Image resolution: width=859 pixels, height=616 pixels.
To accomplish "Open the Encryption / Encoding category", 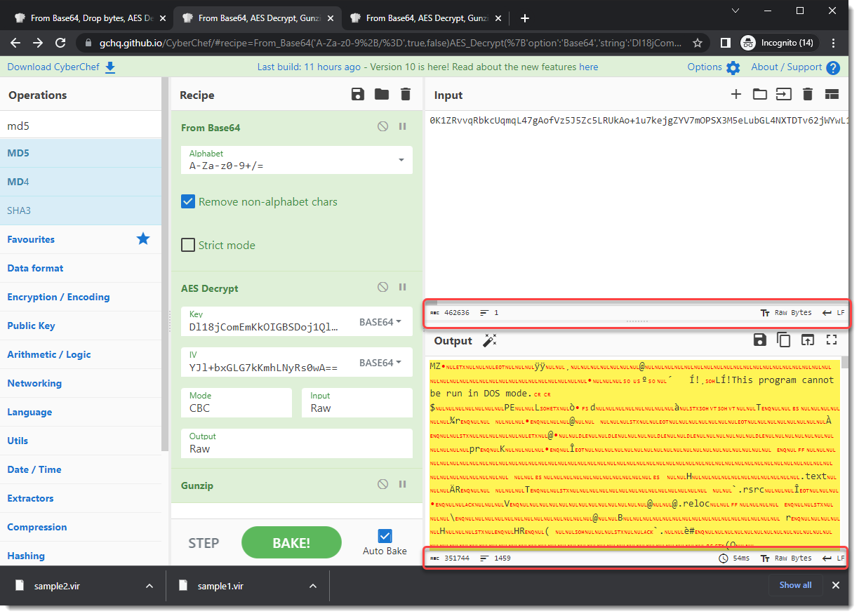I will point(58,297).
